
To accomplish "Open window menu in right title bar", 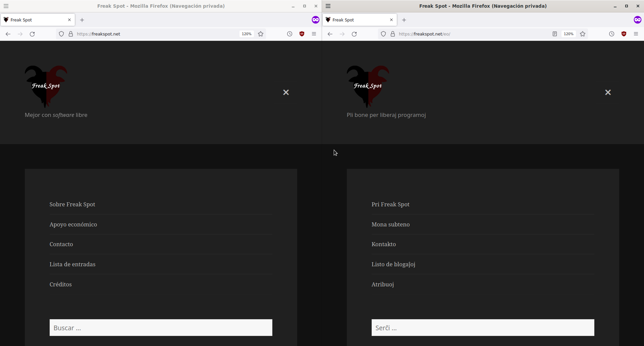I will click(328, 6).
